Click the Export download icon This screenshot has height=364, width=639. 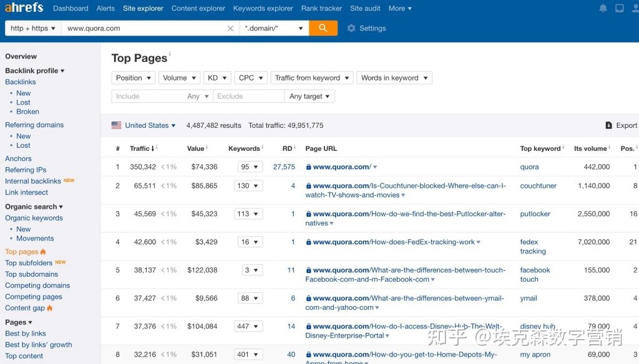pyautogui.click(x=609, y=125)
